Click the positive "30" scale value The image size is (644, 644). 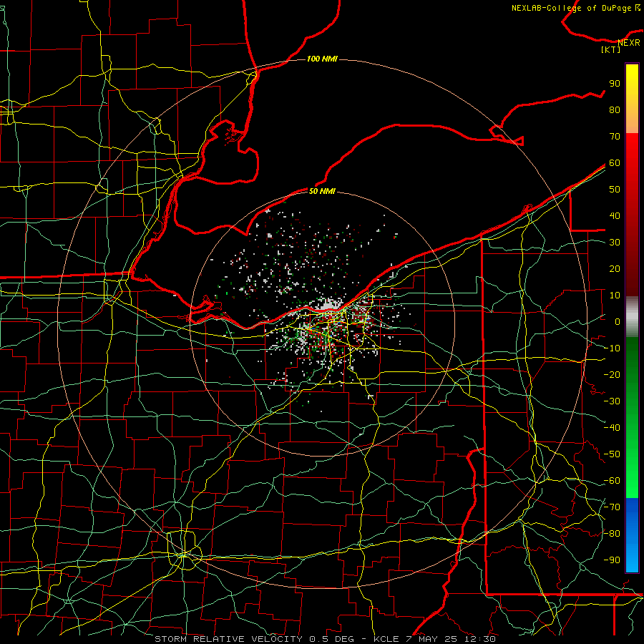pos(615,243)
